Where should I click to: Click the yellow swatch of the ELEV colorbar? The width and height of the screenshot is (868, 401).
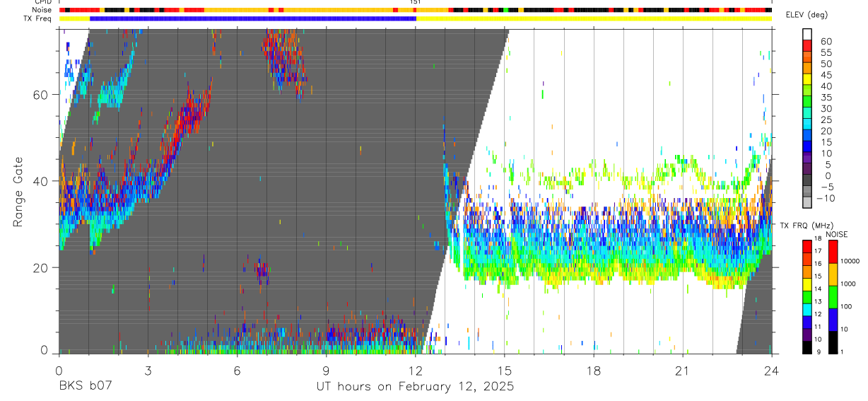click(x=807, y=80)
